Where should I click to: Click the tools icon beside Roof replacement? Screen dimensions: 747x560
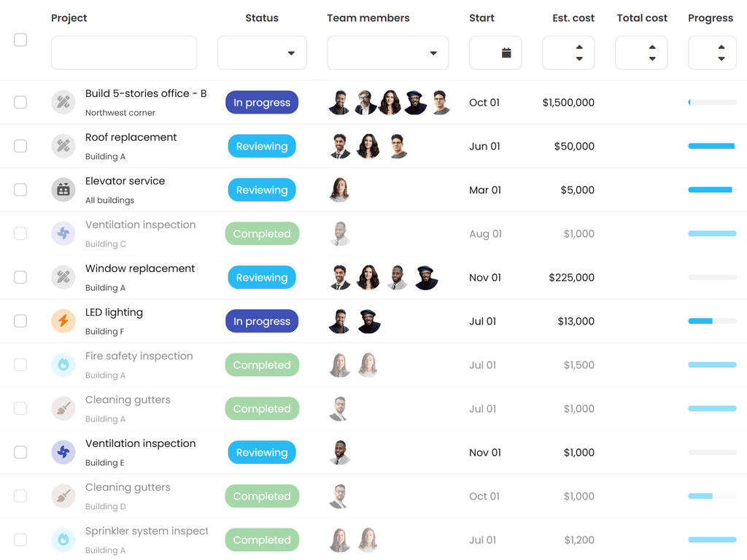tap(63, 146)
